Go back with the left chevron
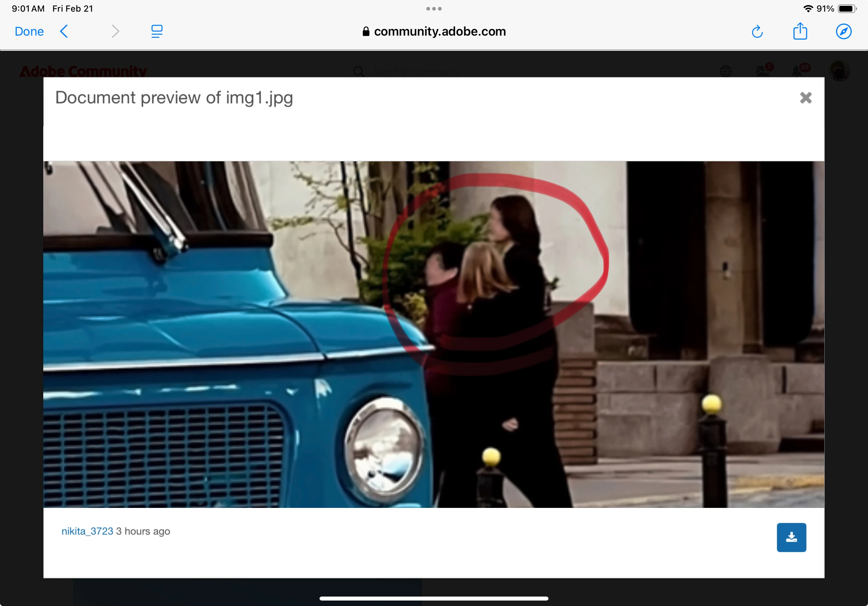868x606 pixels. [x=64, y=31]
